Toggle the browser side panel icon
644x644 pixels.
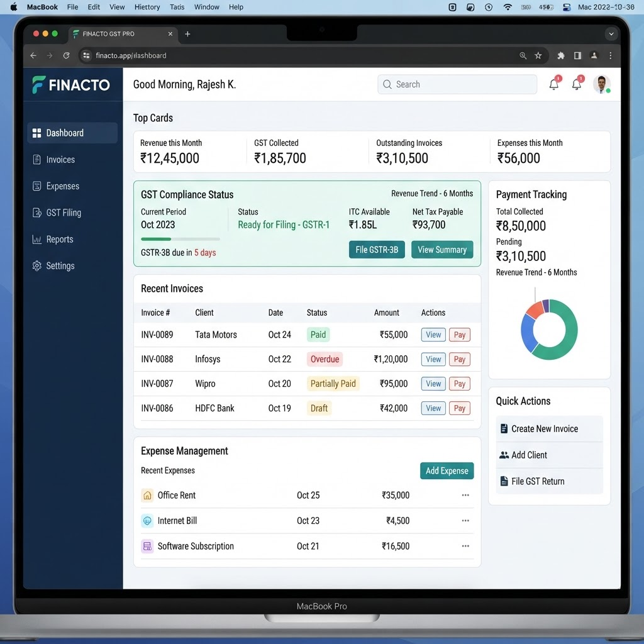[x=577, y=55]
